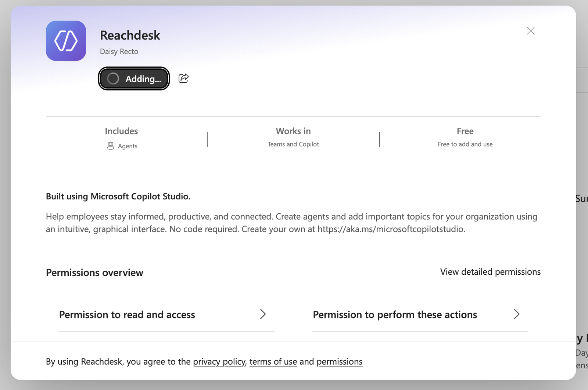The image size is (588, 390).
Task: Expand Permission to read and access
Action: [x=166, y=314]
